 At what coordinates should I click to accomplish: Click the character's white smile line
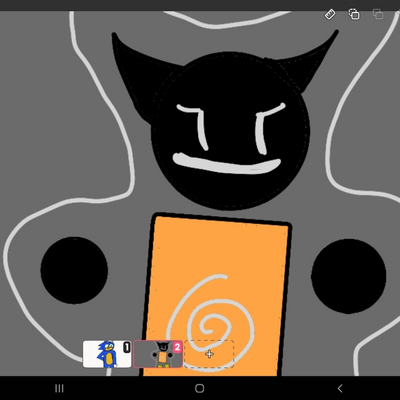click(226, 164)
